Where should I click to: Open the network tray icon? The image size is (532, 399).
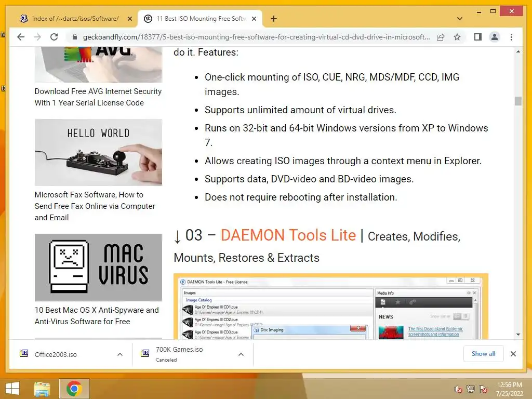click(470, 389)
